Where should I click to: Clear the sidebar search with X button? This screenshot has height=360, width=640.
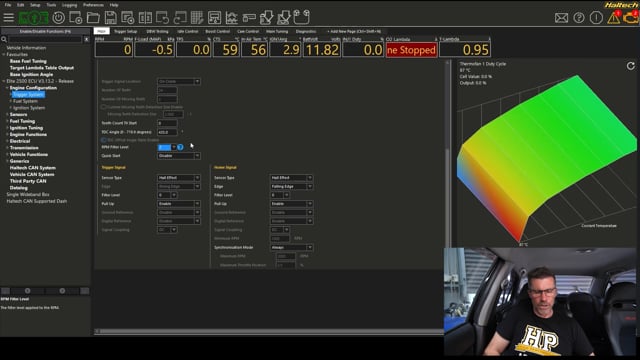pyautogui.click(x=87, y=39)
